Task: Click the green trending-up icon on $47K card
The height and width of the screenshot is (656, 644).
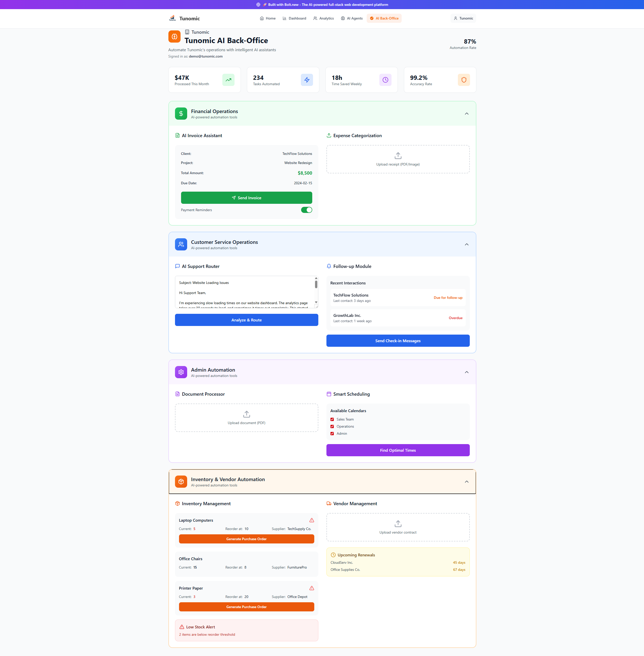Action: point(228,80)
